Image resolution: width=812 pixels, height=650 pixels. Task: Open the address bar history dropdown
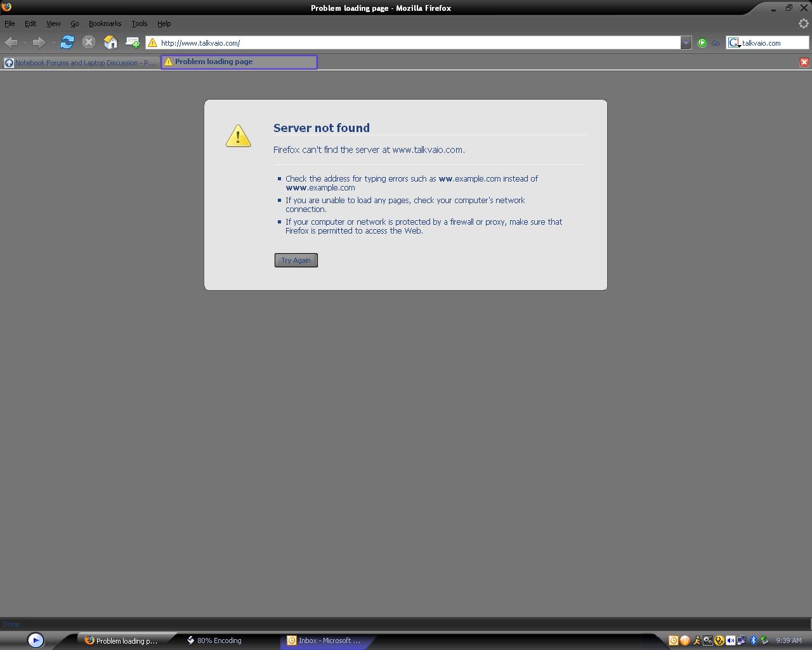coord(686,43)
